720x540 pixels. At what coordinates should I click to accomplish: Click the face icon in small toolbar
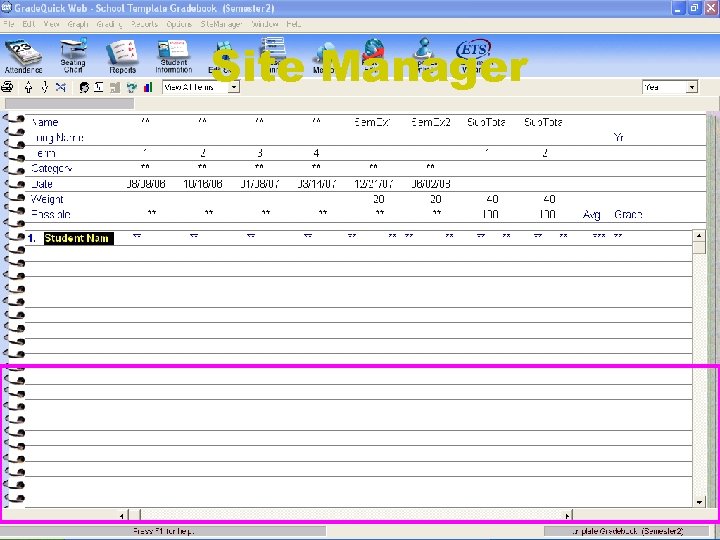84,87
